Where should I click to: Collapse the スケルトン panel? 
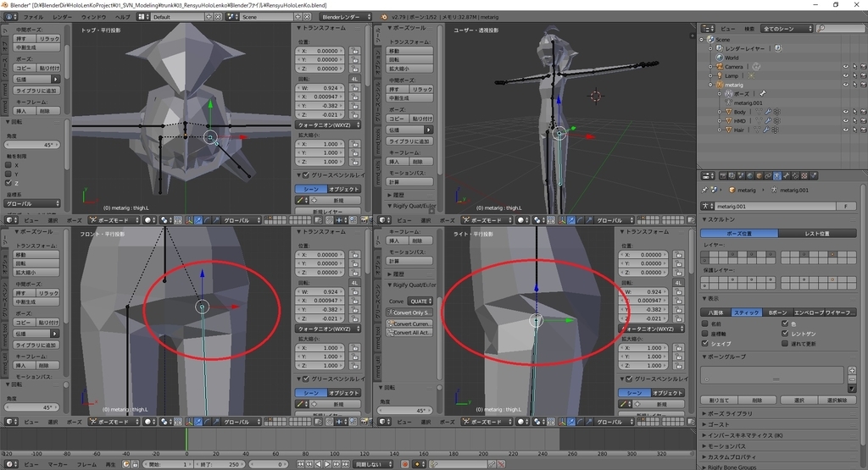point(719,219)
